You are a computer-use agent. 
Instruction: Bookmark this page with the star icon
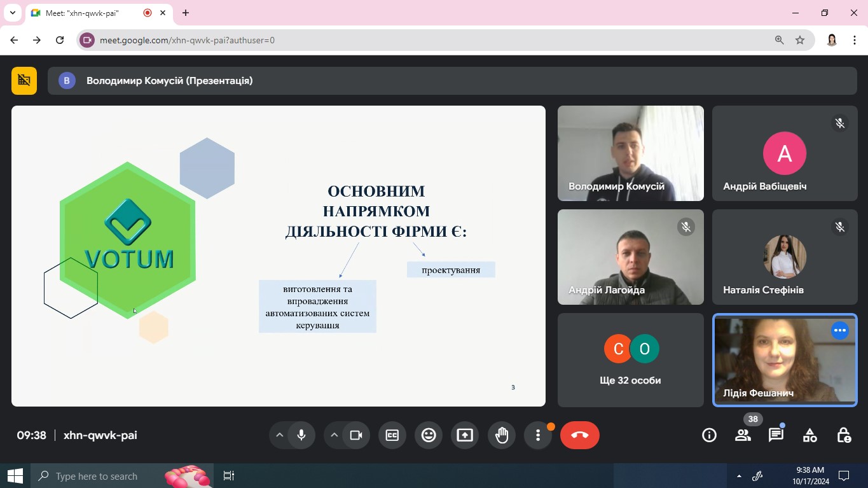[x=800, y=40]
